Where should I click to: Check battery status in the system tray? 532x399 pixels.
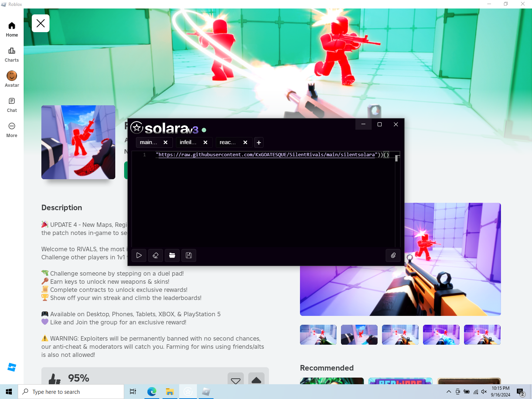pyautogui.click(x=467, y=392)
